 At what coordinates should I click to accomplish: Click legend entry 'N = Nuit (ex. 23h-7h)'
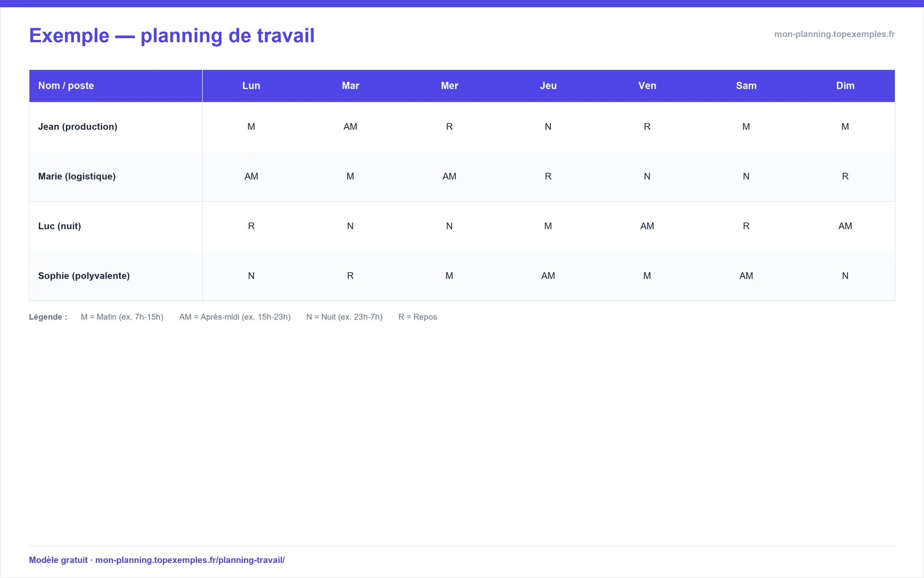click(344, 317)
